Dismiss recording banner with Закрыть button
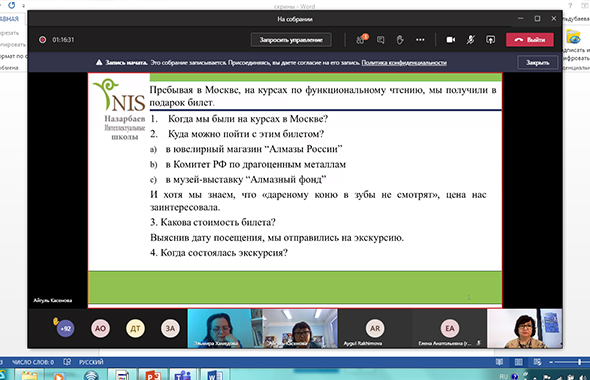 coord(537,62)
